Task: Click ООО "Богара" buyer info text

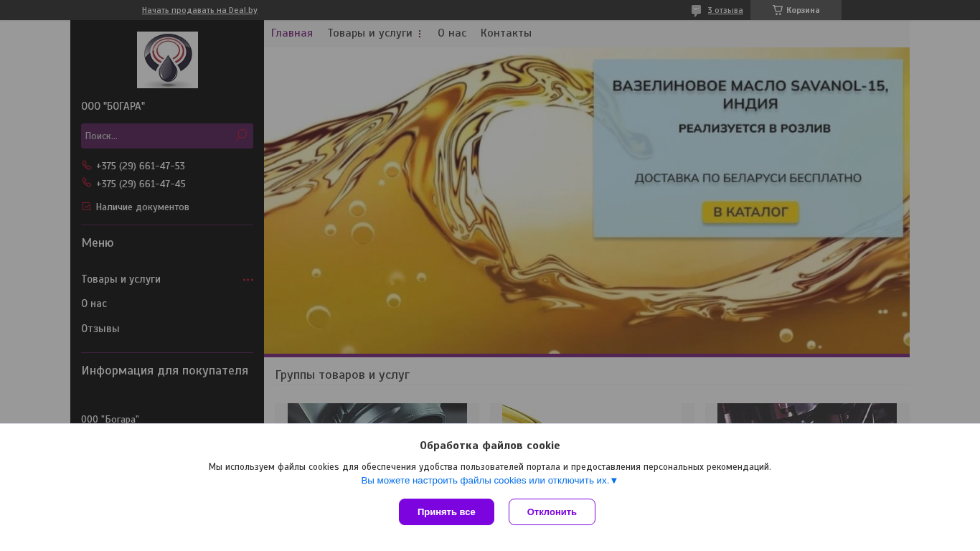Action: tap(110, 418)
